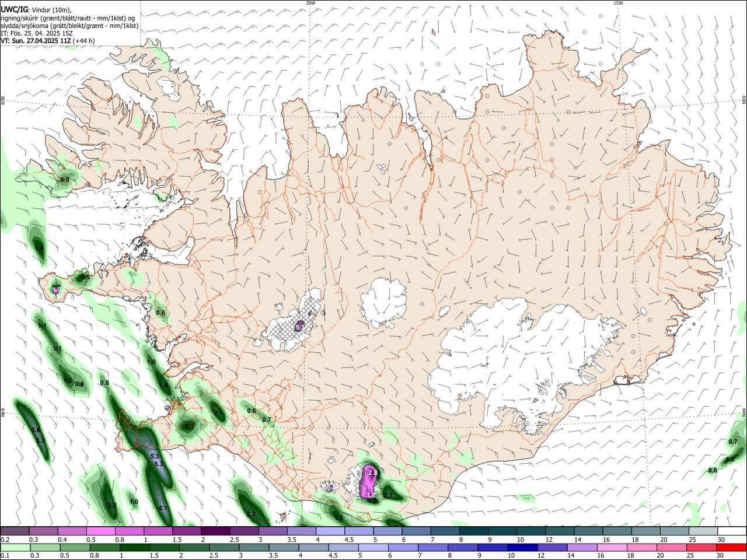Viewport: 747px width, 560px height.
Task: Select the 1.8 precipitation value
Action: 164,386
